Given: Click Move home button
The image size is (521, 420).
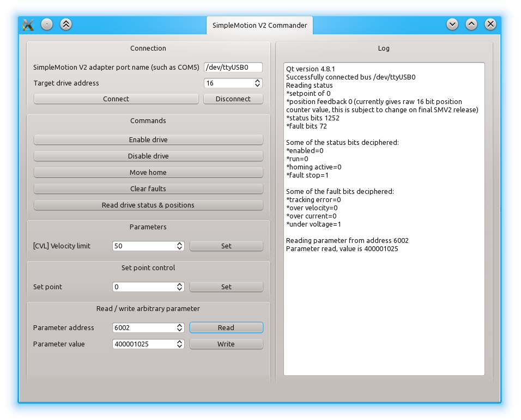Looking at the screenshot, I should [148, 172].
